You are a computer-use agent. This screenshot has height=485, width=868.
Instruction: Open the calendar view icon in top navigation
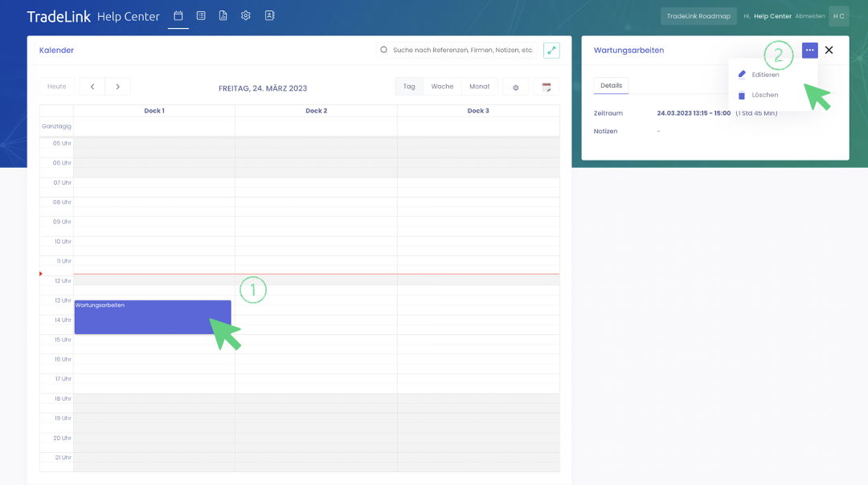click(x=178, y=15)
